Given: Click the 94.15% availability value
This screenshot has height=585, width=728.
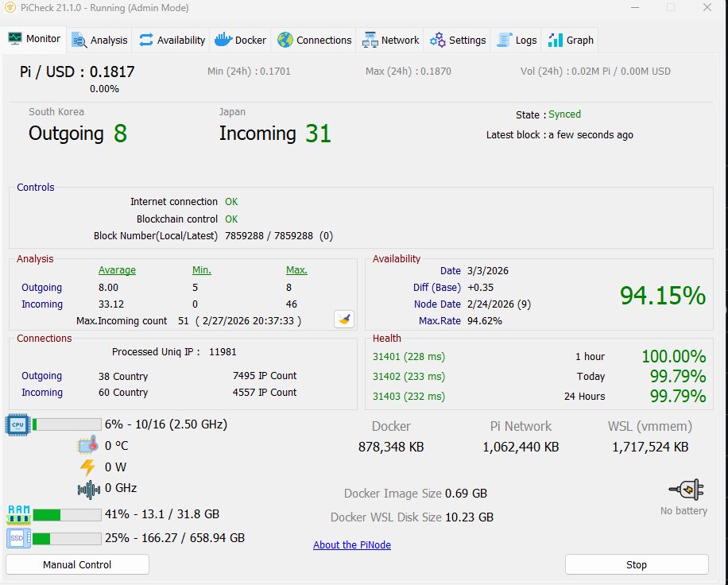Looking at the screenshot, I should pyautogui.click(x=663, y=296).
